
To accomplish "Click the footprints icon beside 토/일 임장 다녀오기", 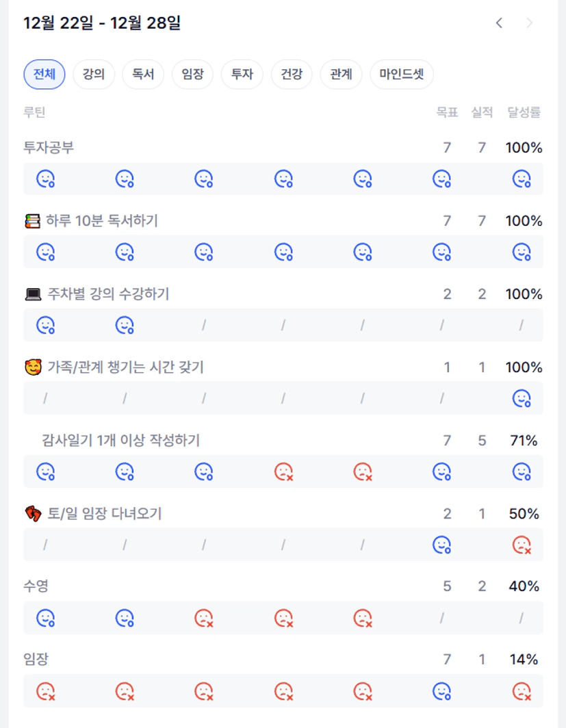I will click(32, 514).
